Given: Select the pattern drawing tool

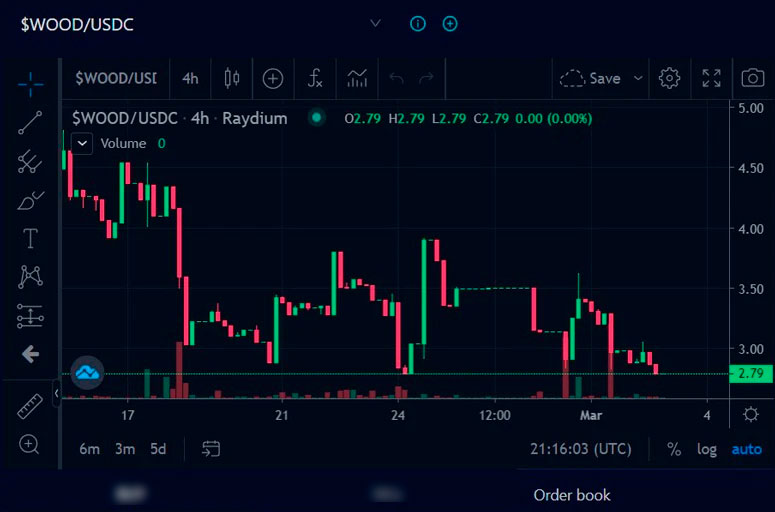Looking at the screenshot, I should [30, 277].
